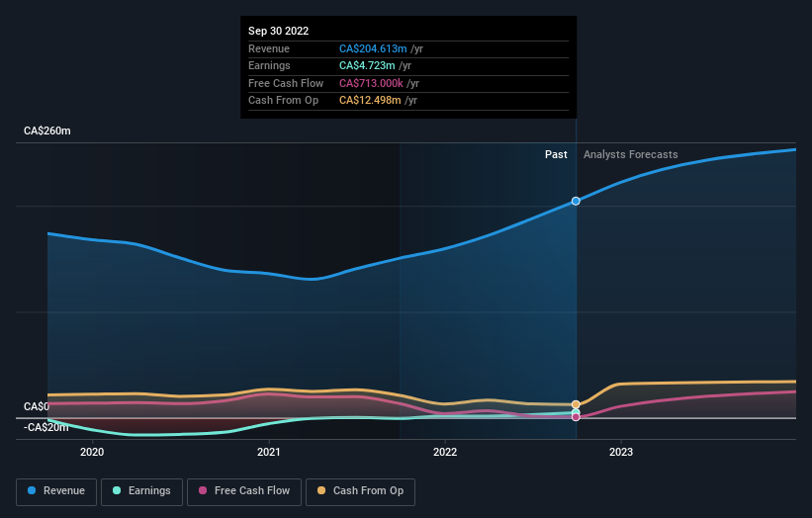This screenshot has height=518, width=812.
Task: Click the 2022 x-axis label
Action: [445, 452]
